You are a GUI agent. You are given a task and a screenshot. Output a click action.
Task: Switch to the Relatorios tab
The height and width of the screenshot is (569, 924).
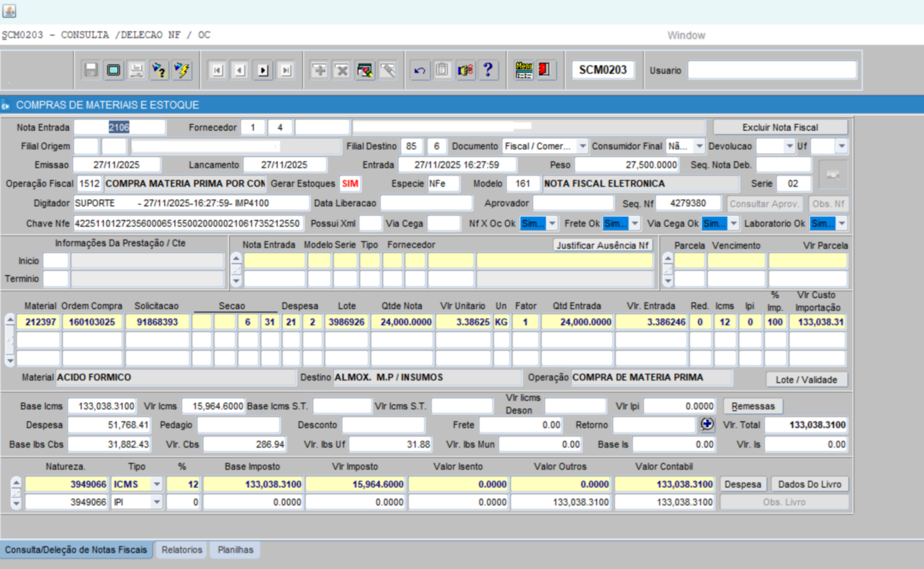[182, 550]
